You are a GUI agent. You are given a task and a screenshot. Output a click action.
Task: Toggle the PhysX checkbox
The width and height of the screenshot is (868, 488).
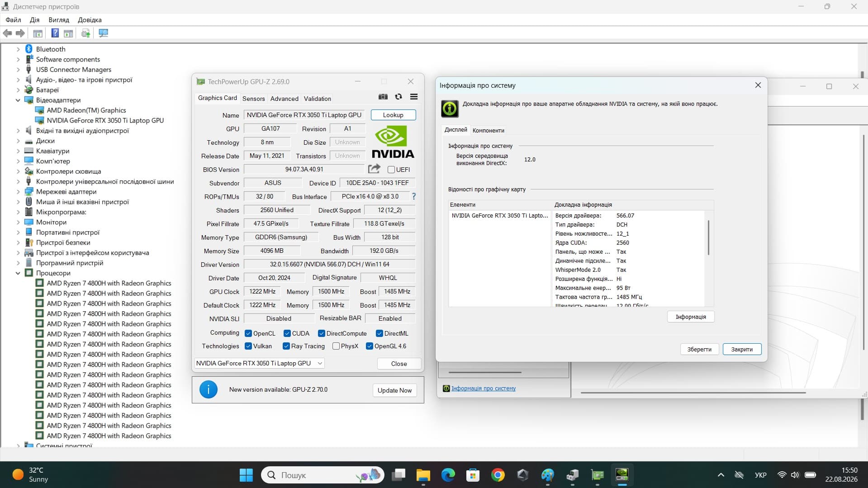pos(336,346)
